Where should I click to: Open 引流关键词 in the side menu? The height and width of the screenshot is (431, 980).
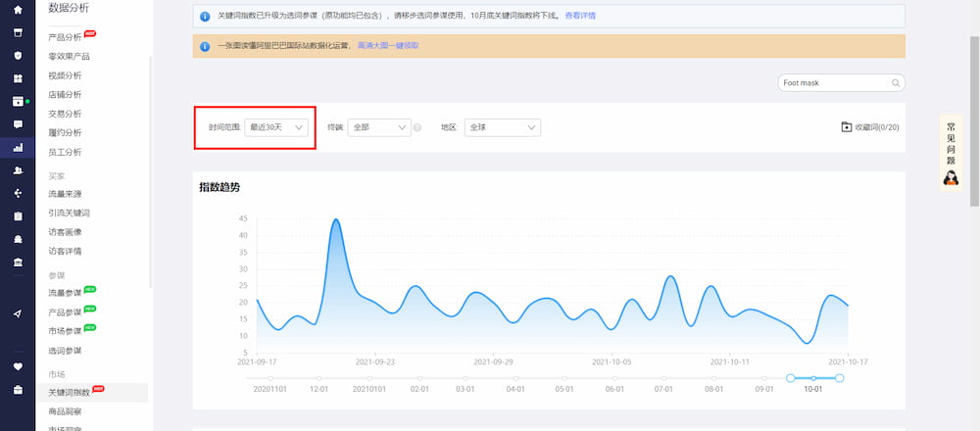pos(70,213)
